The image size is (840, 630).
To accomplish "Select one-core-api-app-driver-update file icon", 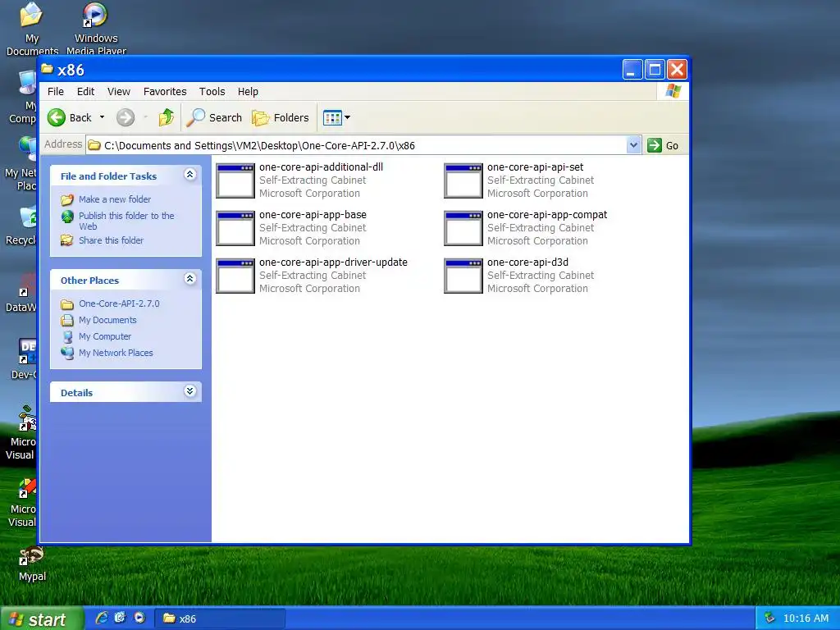I will pos(235,276).
